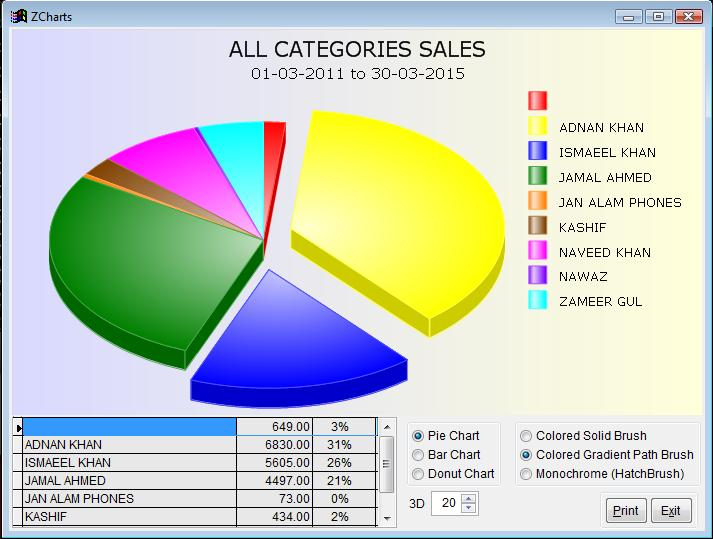This screenshot has height=539, width=713.
Task: Click the magenta NAVEED KHAN legend swatch
Action: coord(537,251)
